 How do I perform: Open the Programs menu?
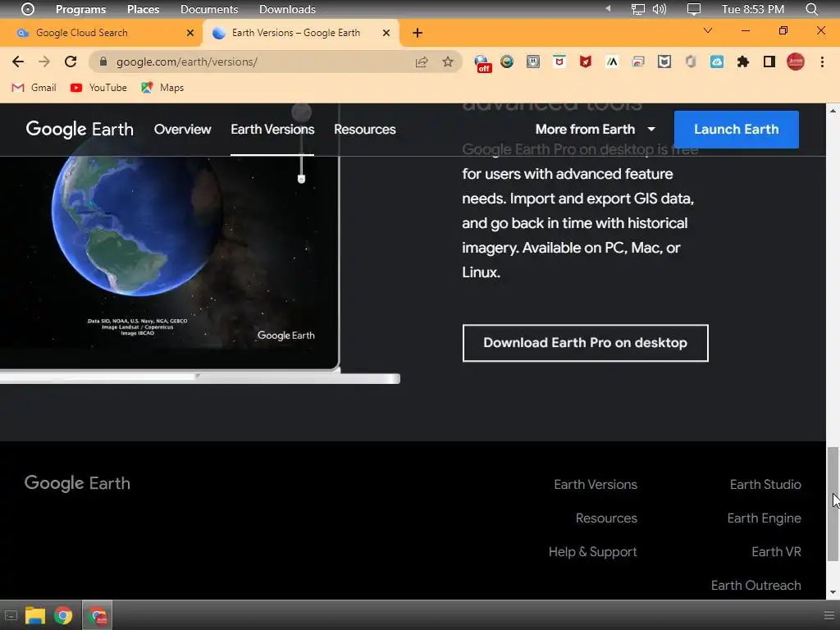click(x=81, y=9)
